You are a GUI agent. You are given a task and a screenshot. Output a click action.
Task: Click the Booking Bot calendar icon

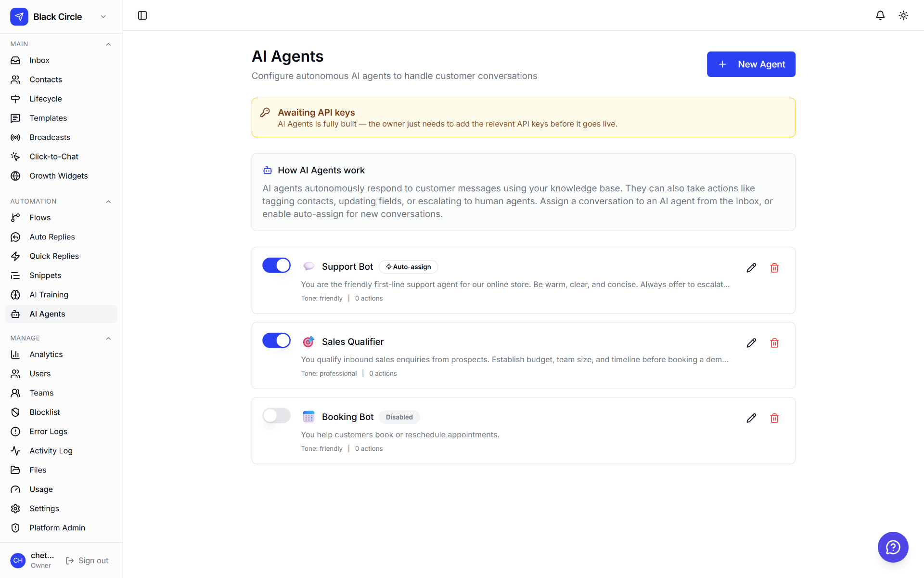(x=308, y=417)
